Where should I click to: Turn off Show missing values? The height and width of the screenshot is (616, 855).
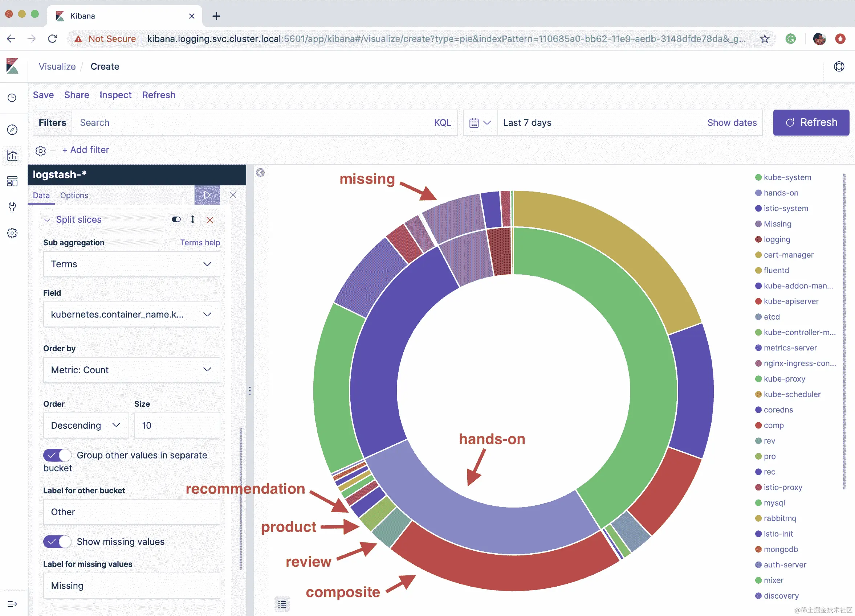57,541
